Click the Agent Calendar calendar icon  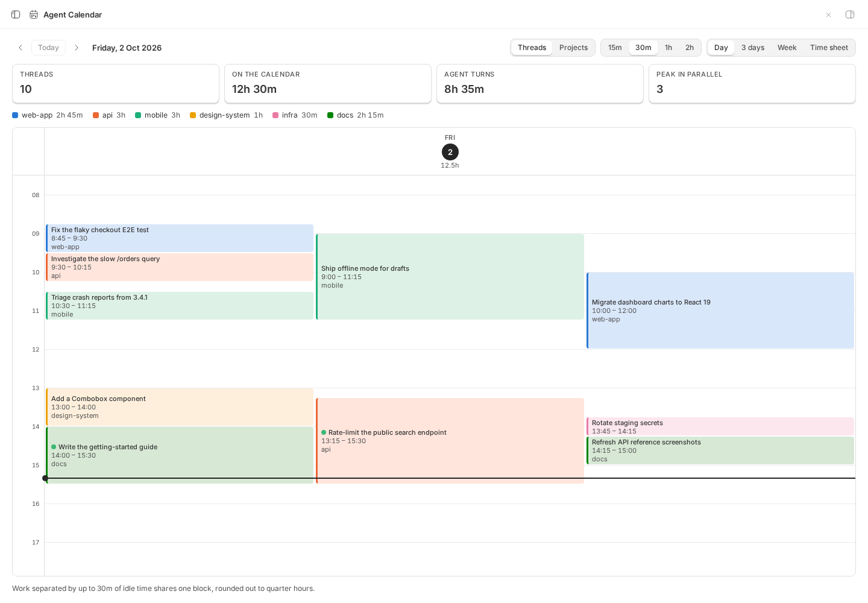pos(34,14)
